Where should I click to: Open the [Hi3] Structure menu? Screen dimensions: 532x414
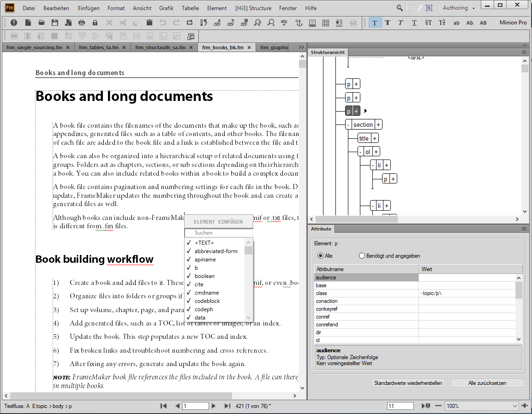pyautogui.click(x=253, y=8)
